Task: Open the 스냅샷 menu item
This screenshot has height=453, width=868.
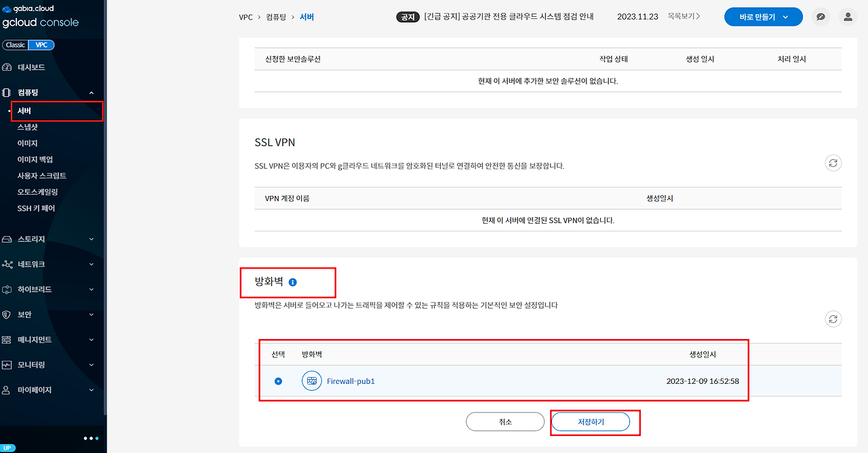Action: point(27,127)
